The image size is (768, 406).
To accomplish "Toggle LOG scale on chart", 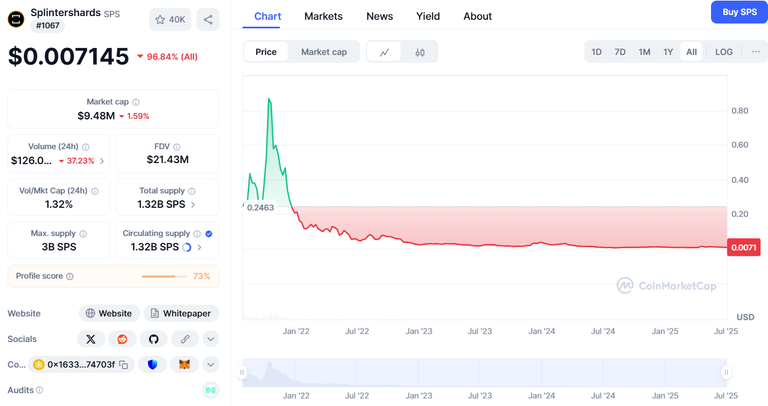I will coord(724,52).
